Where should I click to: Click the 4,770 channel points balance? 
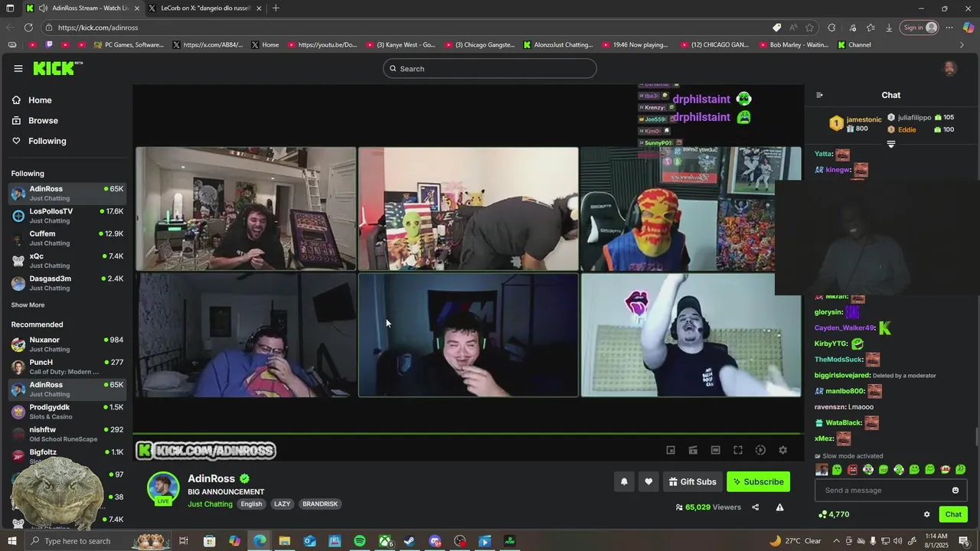click(x=835, y=514)
